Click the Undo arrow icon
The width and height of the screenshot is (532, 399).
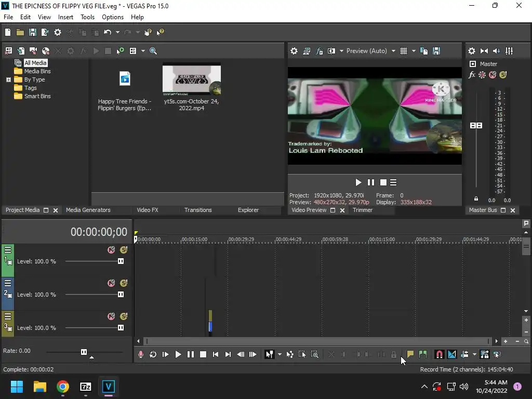(x=108, y=32)
